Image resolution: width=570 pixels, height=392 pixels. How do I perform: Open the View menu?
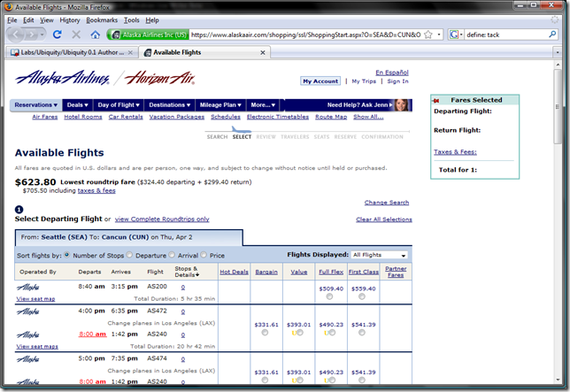coord(47,20)
